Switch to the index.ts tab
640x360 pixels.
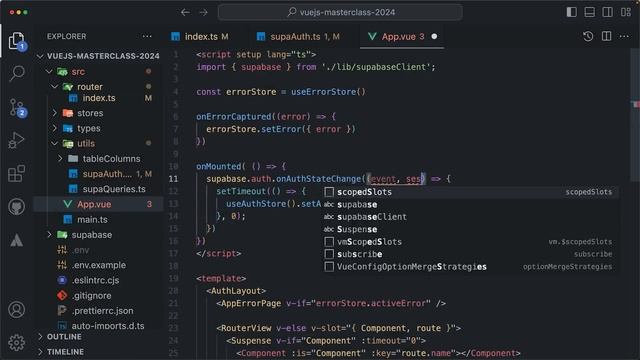[200, 36]
